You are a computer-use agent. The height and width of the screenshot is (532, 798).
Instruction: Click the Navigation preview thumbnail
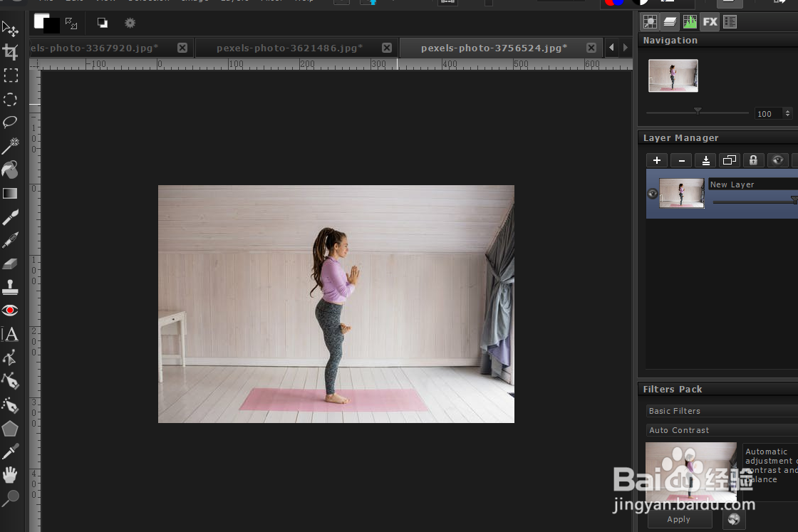pos(673,75)
